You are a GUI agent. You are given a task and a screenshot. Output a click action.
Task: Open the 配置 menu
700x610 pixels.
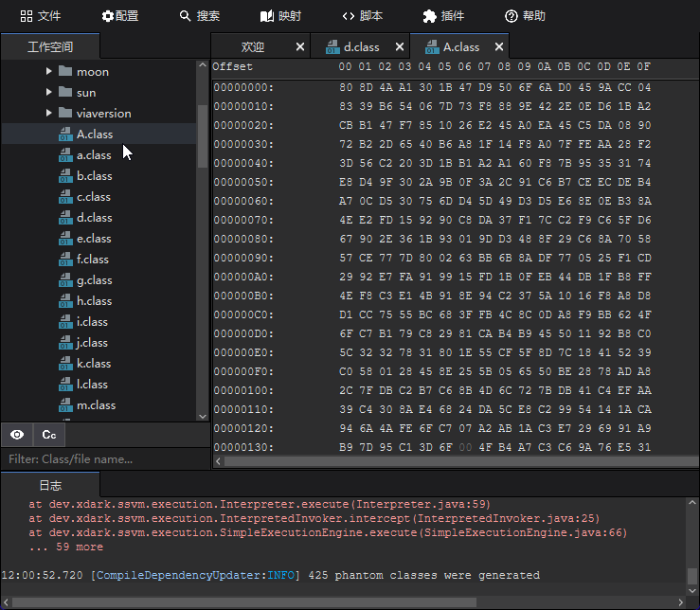[x=120, y=16]
